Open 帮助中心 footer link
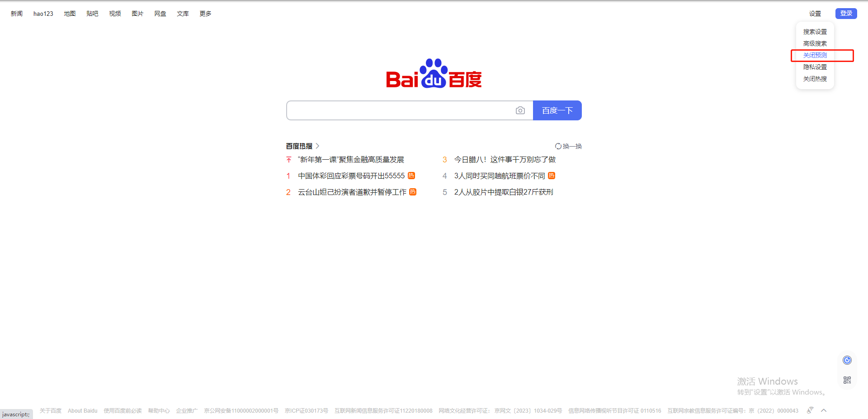The height and width of the screenshot is (419, 868). (x=159, y=411)
